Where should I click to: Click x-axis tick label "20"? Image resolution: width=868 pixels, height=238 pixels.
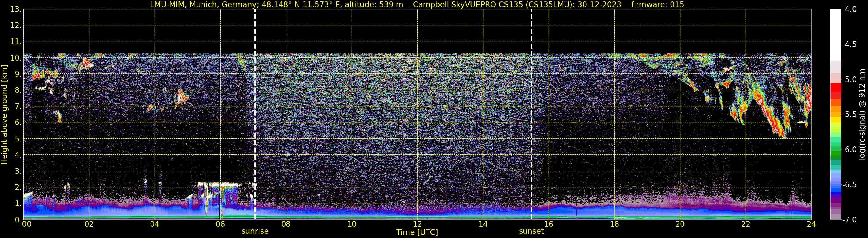[680, 224]
